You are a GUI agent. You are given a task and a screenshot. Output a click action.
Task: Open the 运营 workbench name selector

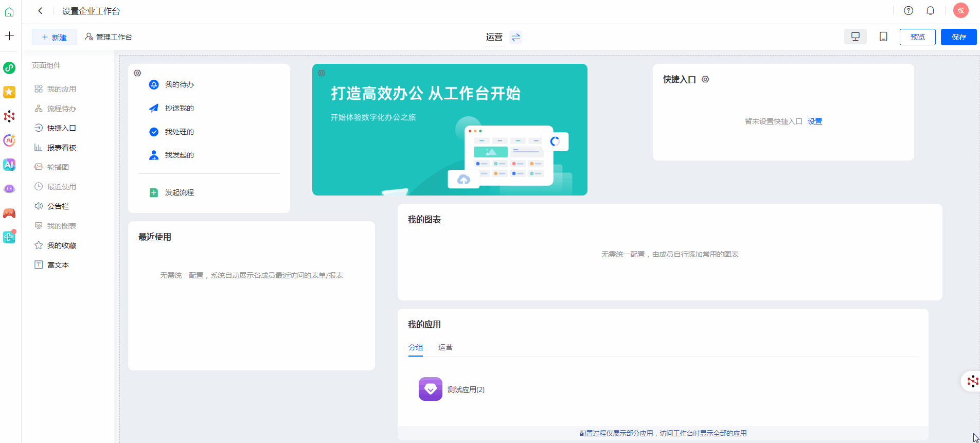point(494,37)
